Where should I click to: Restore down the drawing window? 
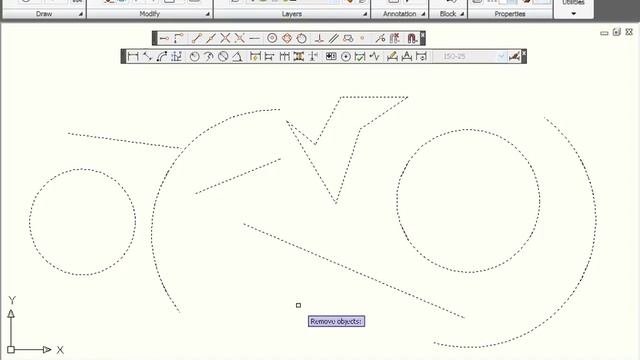617,32
